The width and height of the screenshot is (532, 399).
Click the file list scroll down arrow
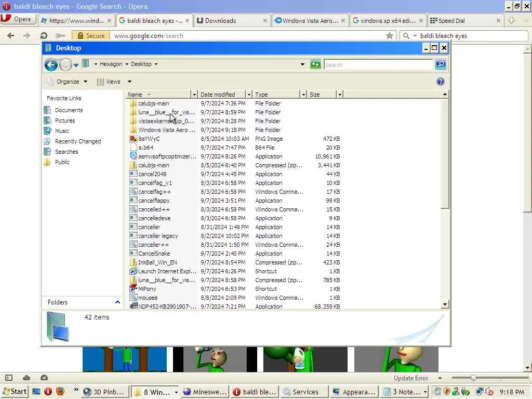coord(445,304)
